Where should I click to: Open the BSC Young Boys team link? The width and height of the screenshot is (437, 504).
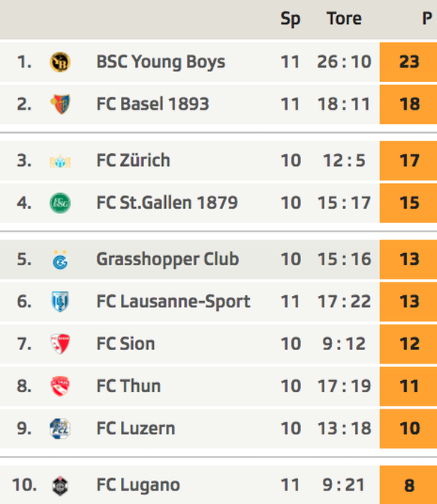point(161,62)
